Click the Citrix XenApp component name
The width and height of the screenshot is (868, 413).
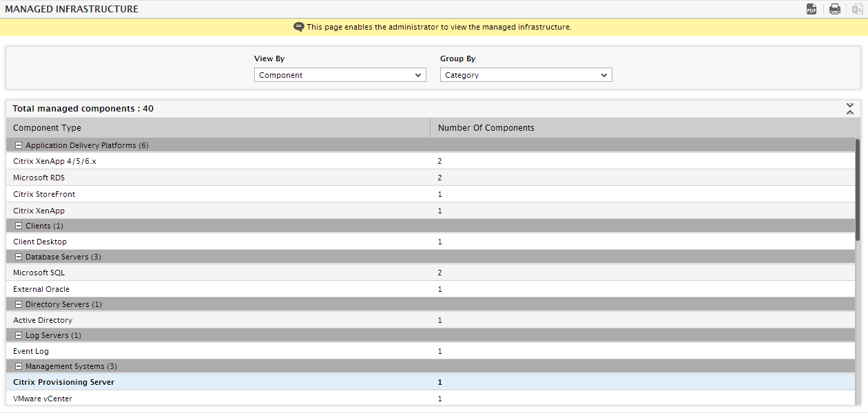[39, 211]
